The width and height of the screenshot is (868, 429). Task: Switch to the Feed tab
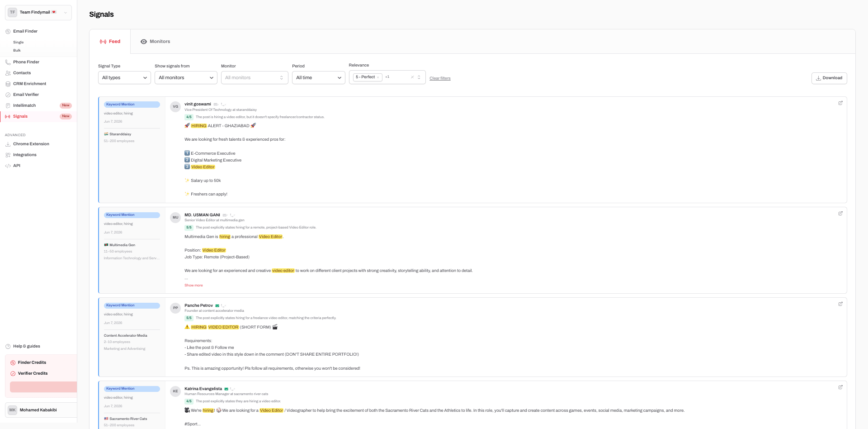coord(110,41)
